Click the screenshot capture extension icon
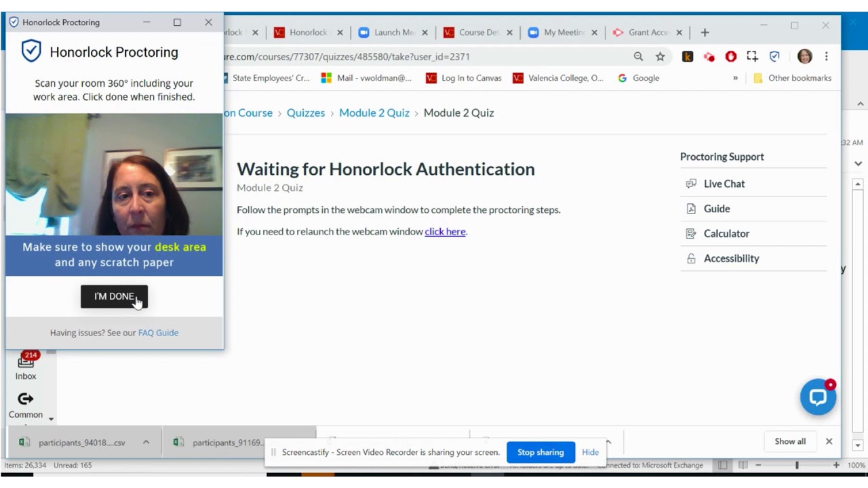 tap(752, 57)
